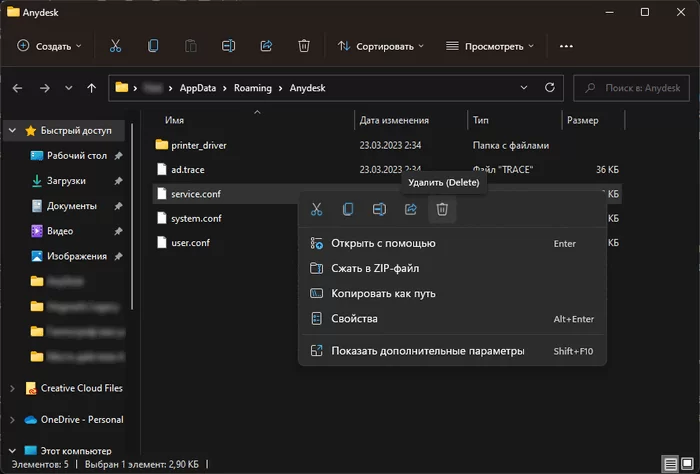Choose Открыть с помощью from context menu
Viewport: 700px width, 474px height.
click(x=383, y=243)
